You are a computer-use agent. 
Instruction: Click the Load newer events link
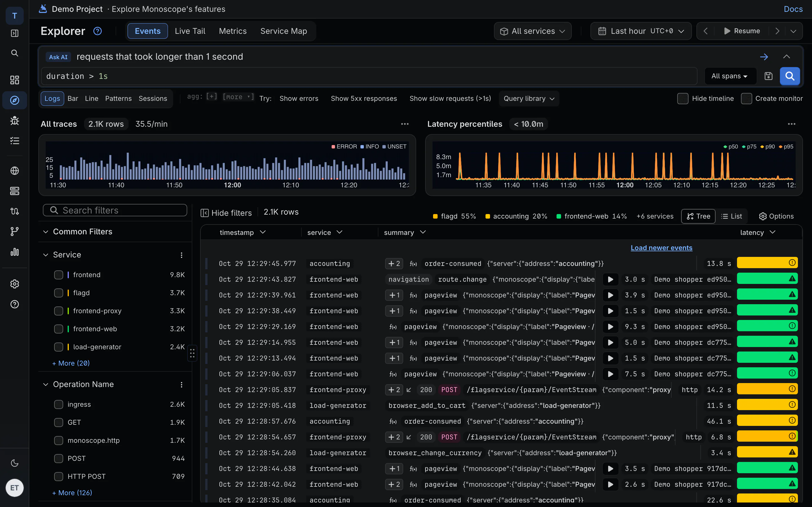pyautogui.click(x=661, y=248)
